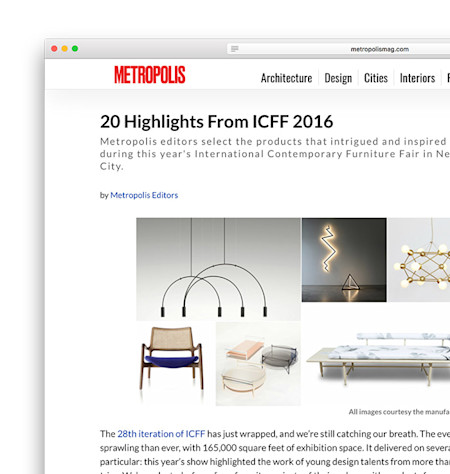Click the stacked trays product image
The width and height of the screenshot is (450, 474).
pos(258,364)
